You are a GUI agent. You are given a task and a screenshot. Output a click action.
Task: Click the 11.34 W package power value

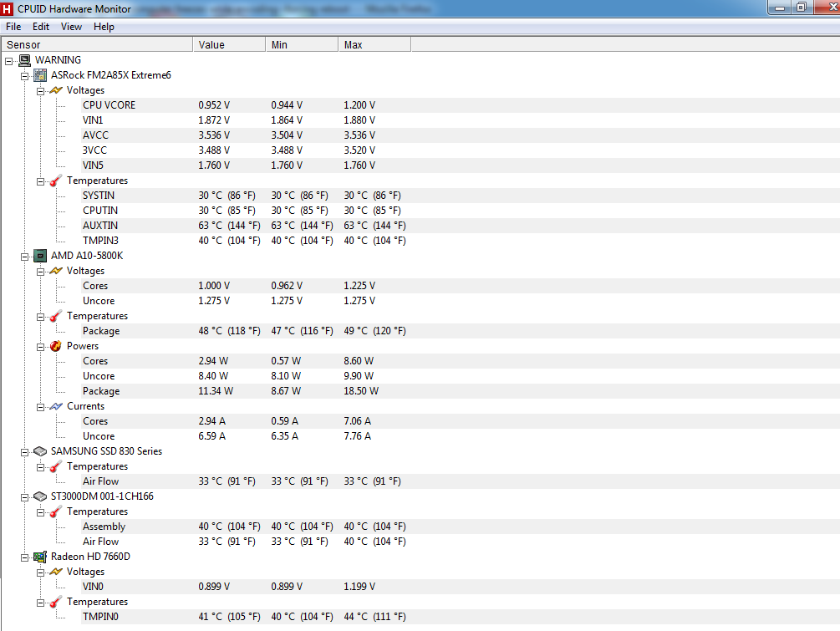[x=216, y=391]
